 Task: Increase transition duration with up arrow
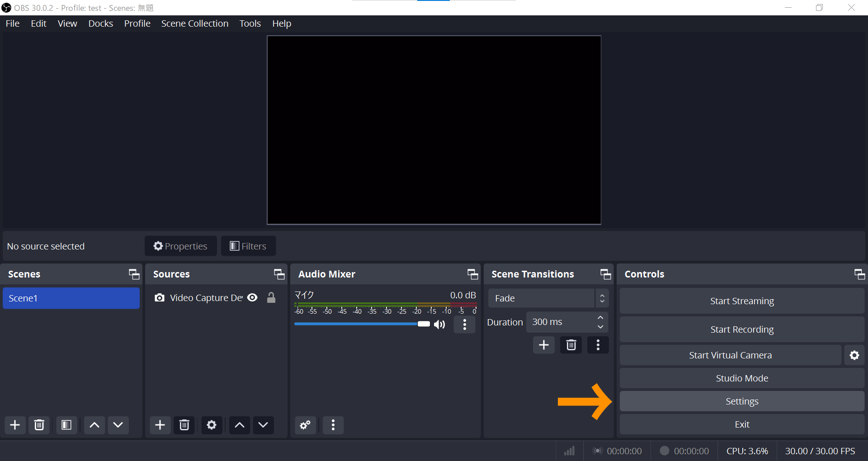point(600,318)
